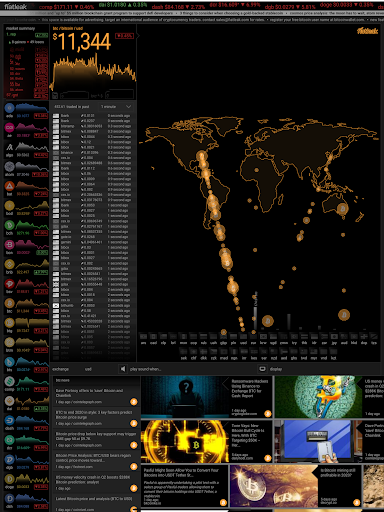Click the binance row in trades list
Image resolution: width=384 pixels, height=512 pixels.
[93, 153]
